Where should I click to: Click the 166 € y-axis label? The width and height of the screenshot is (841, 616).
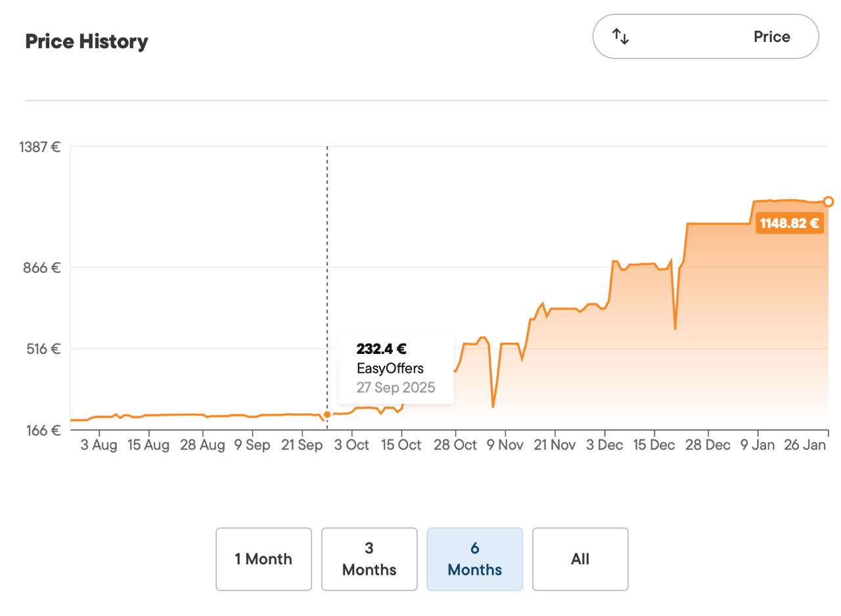coord(43,430)
